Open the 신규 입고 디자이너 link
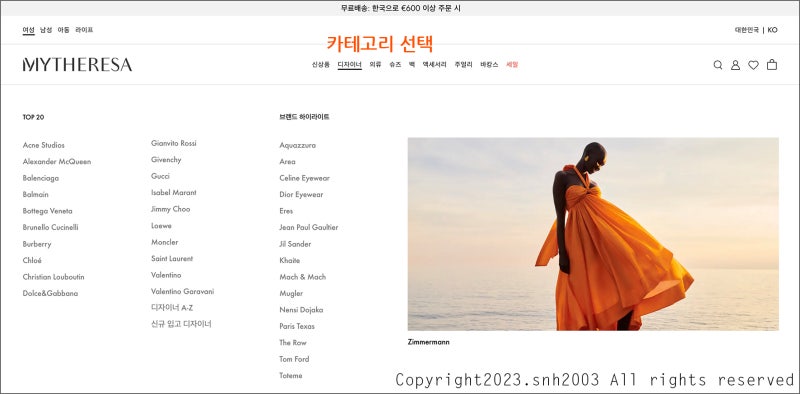Image resolution: width=800 pixels, height=394 pixels. coord(181,324)
